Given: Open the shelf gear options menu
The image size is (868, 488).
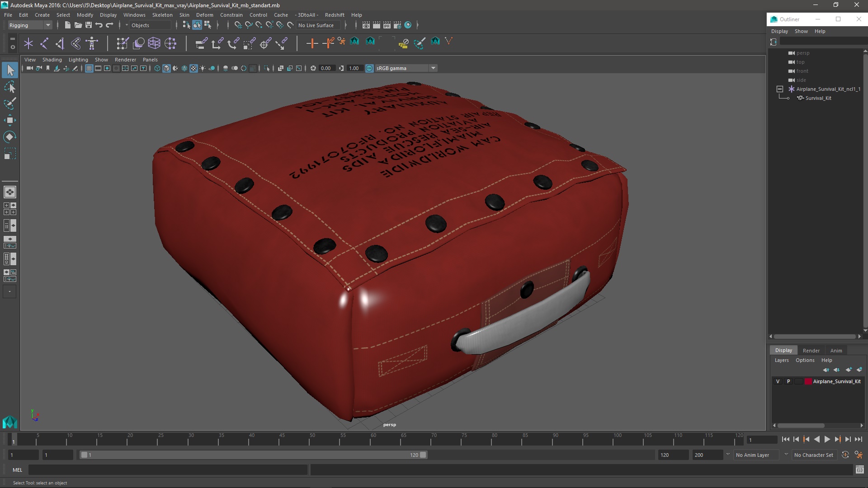Looking at the screenshot, I should [x=12, y=47].
